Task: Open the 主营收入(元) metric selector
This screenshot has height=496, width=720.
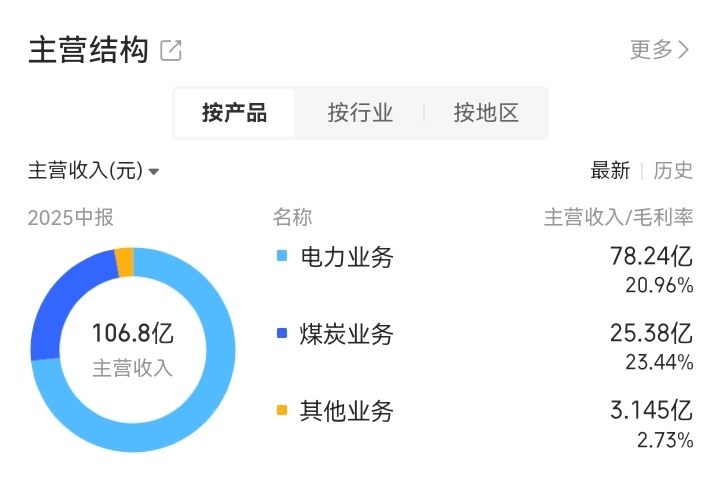Action: (x=93, y=171)
